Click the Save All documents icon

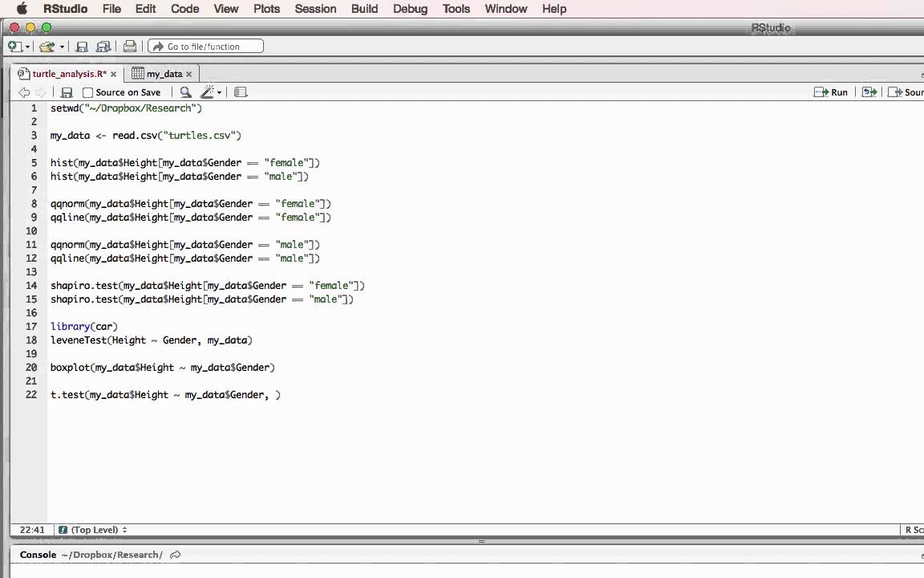click(103, 47)
